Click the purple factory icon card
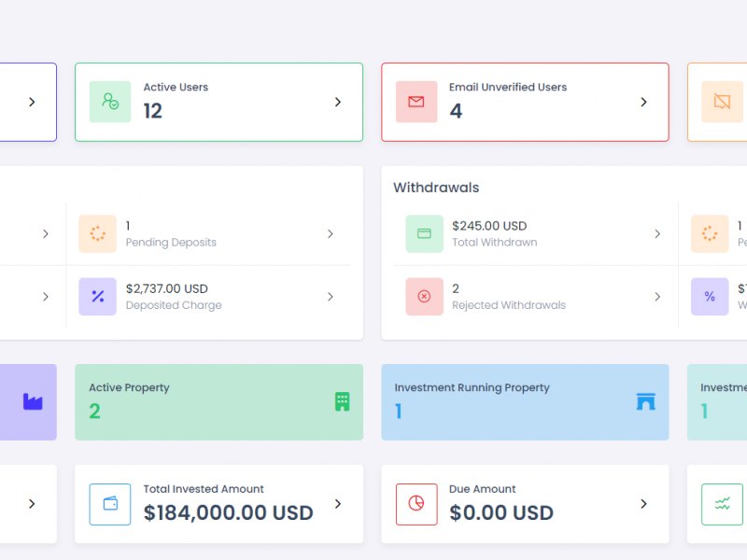Screen dimensions: 747x560 click(33, 402)
